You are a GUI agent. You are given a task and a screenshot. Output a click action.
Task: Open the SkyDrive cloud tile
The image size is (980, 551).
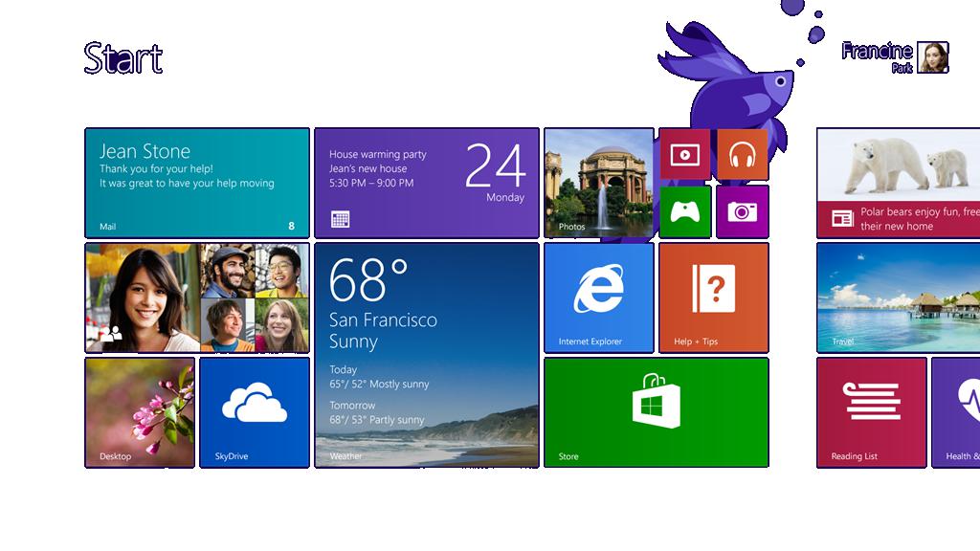tap(255, 413)
